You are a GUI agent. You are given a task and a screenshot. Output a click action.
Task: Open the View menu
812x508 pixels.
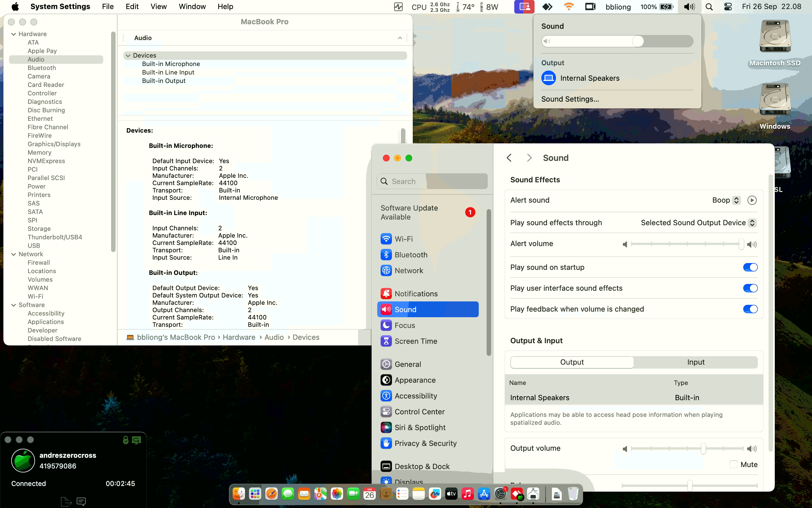click(159, 7)
